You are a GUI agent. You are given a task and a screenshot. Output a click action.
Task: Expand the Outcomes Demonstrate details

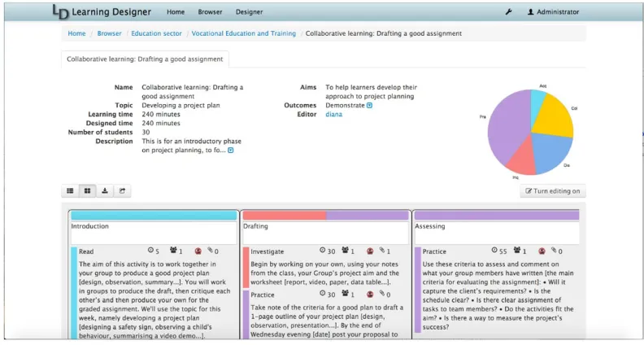point(369,105)
